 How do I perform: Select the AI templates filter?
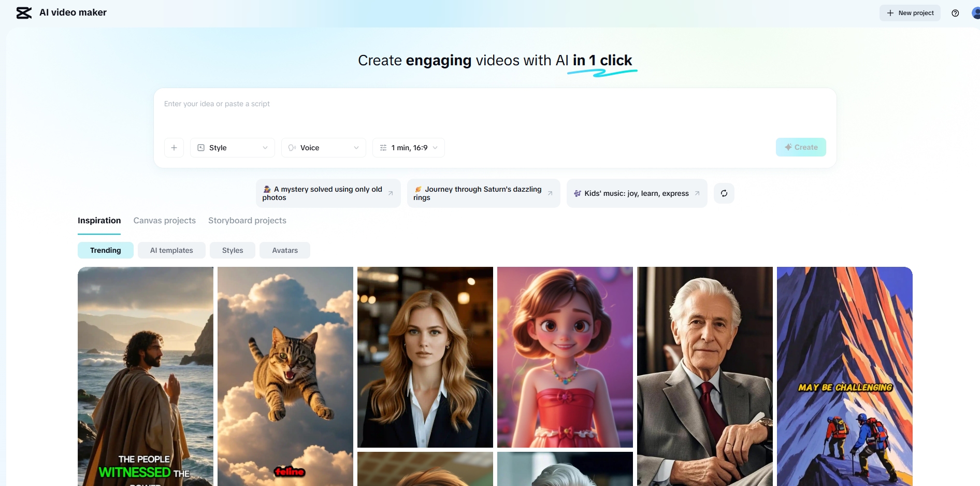coord(171,250)
